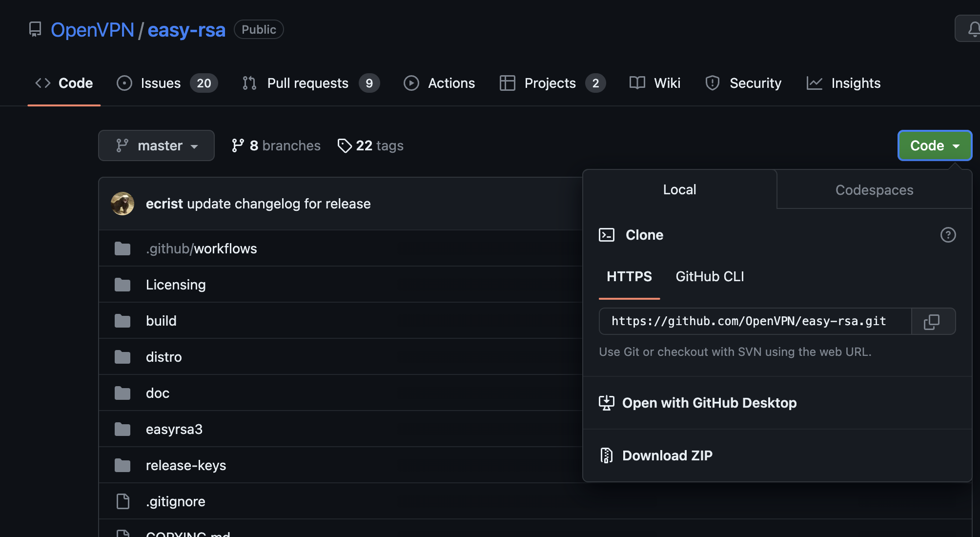Click the folder icon for build
Screen dimensions: 980x537
tap(122, 321)
